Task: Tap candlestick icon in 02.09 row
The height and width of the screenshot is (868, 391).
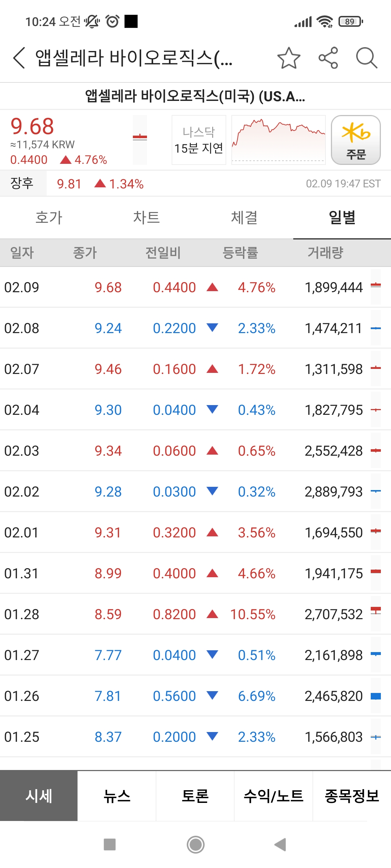Action: [376, 286]
